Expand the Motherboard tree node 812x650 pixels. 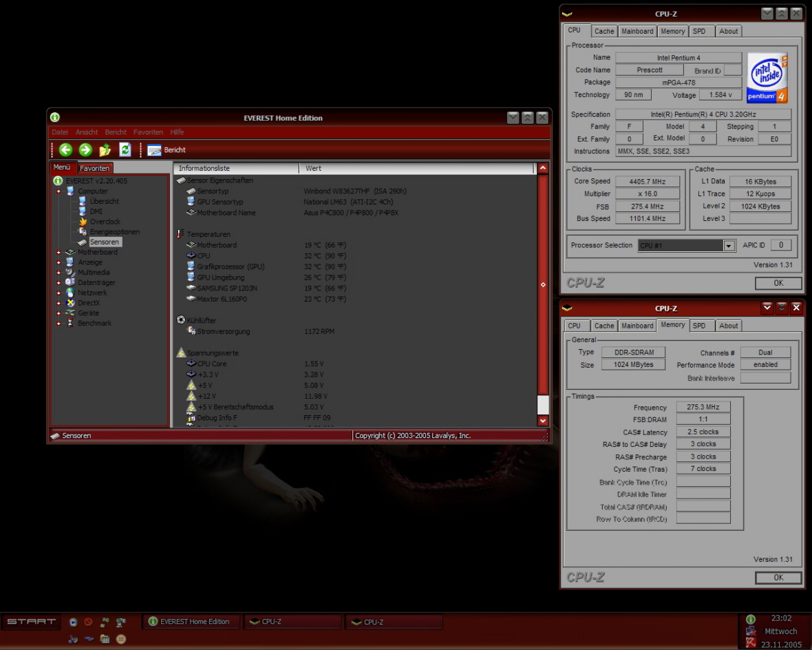pos(58,253)
